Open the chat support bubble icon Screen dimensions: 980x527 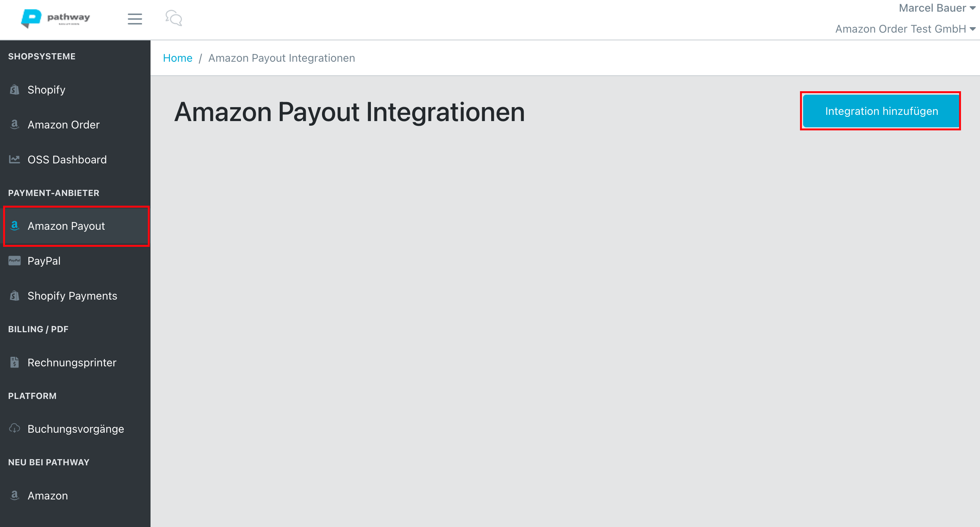pos(173,18)
